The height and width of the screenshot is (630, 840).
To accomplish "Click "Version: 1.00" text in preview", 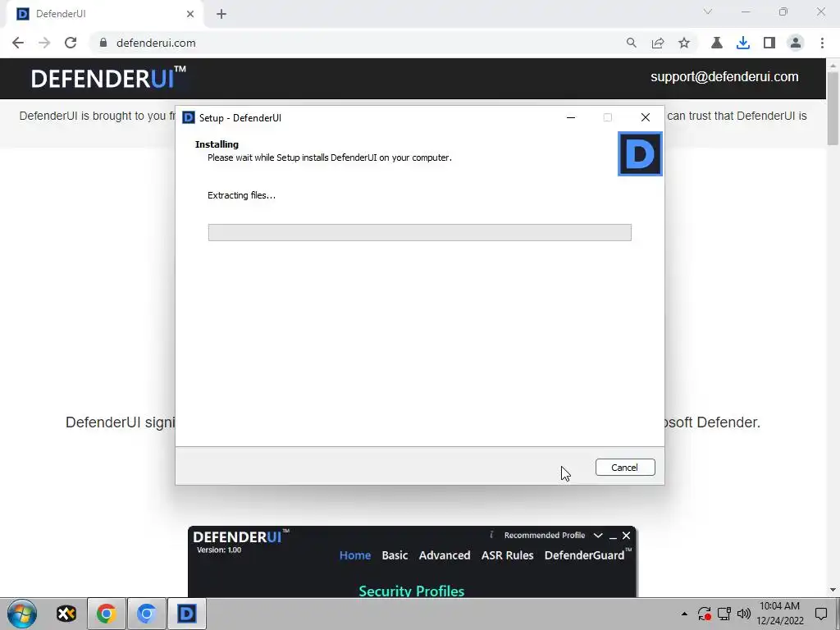I will (x=218, y=550).
